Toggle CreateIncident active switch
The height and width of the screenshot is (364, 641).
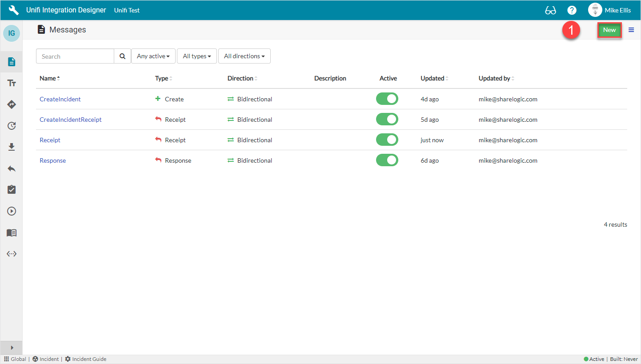click(387, 99)
